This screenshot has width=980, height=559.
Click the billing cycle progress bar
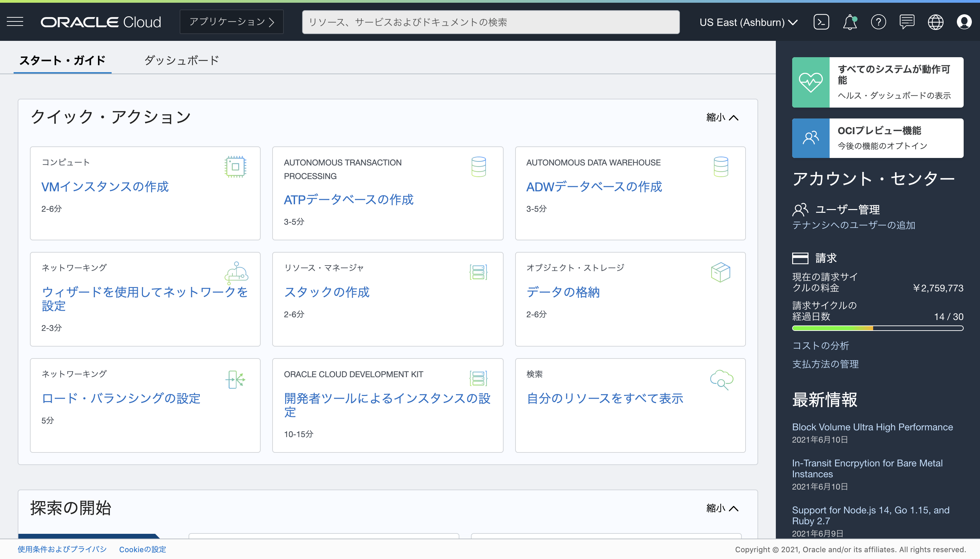pyautogui.click(x=877, y=328)
